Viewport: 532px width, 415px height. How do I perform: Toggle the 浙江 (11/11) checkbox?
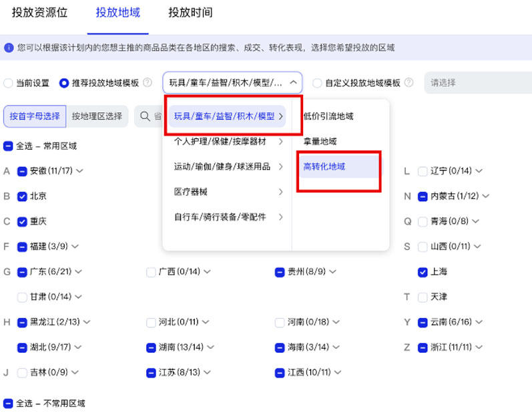423,348
